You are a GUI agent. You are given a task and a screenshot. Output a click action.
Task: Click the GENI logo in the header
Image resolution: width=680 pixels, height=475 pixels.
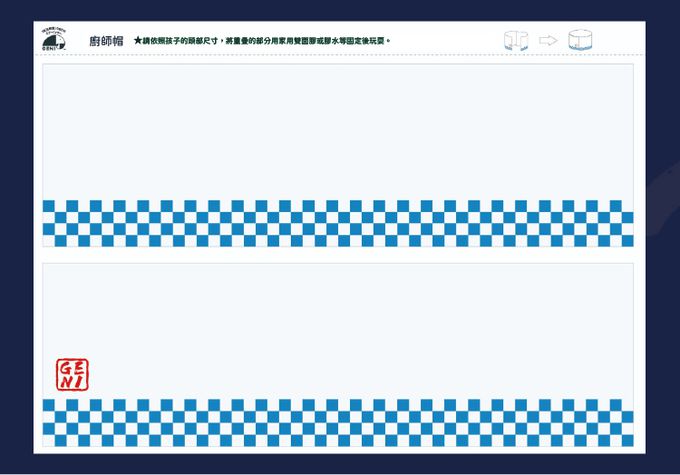tap(55, 40)
